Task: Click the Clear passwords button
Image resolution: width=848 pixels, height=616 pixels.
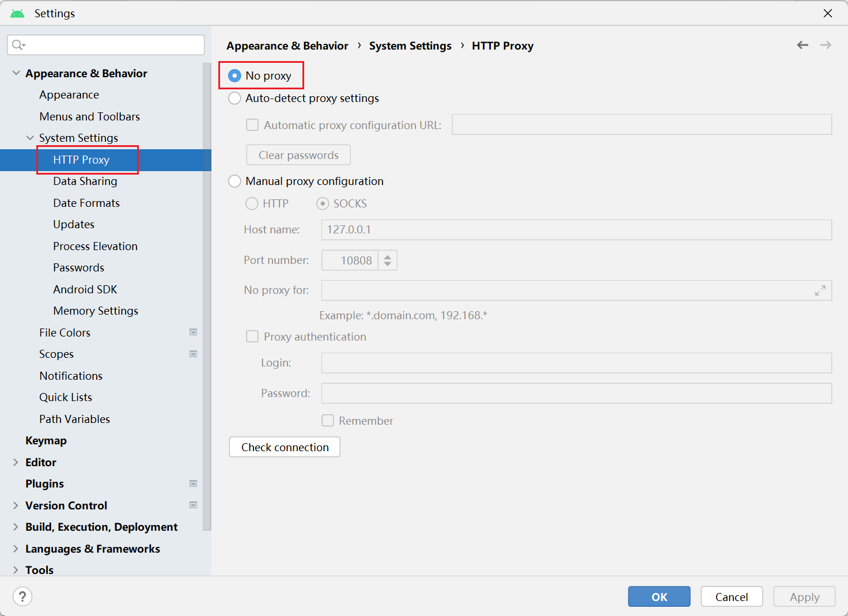Action: (x=298, y=155)
